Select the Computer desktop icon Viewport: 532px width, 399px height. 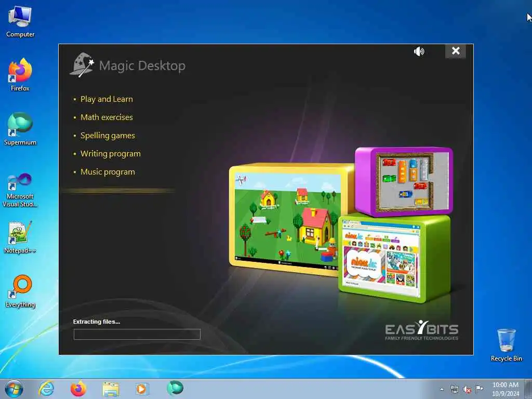(x=20, y=22)
